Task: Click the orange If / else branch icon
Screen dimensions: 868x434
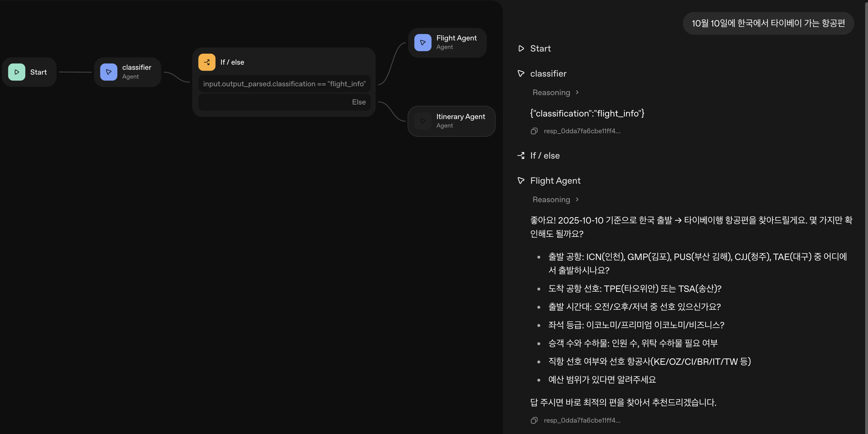Action: [206, 62]
